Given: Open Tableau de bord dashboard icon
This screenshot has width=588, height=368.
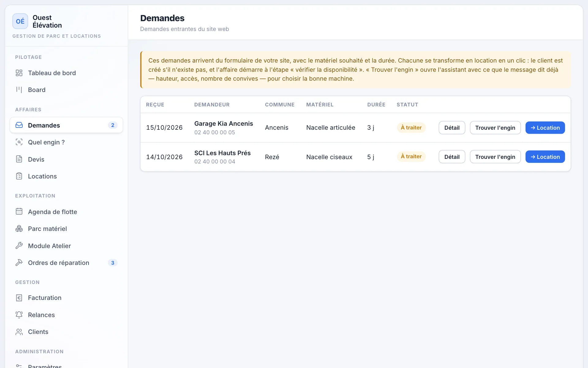Looking at the screenshot, I should point(19,73).
